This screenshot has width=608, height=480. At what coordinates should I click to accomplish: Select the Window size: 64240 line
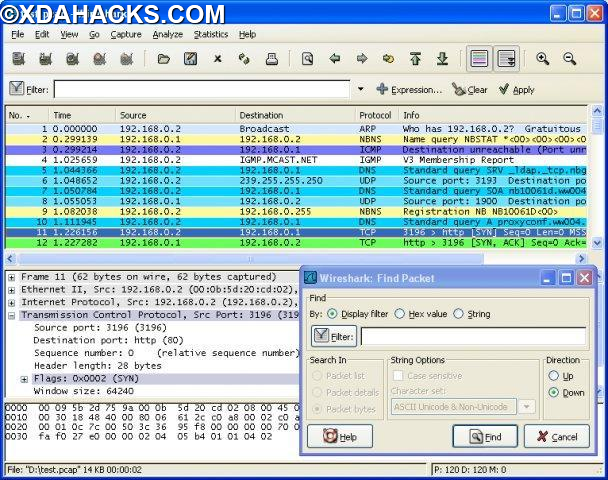coord(83,391)
